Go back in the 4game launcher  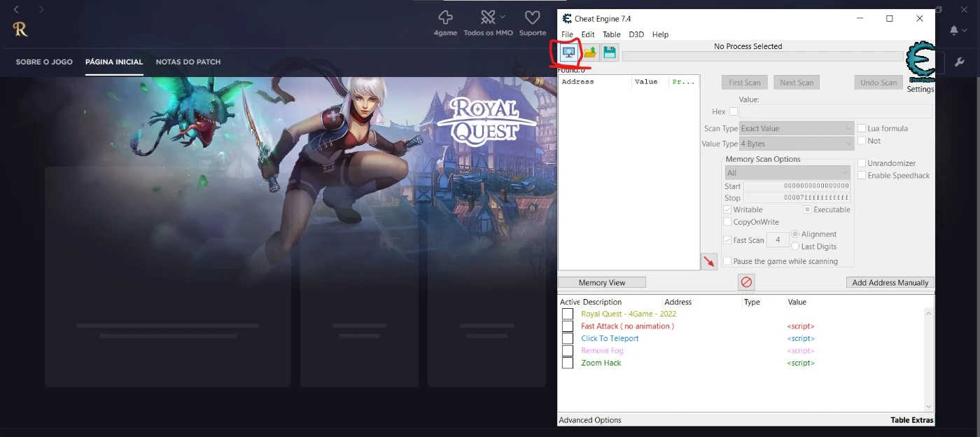click(x=17, y=10)
